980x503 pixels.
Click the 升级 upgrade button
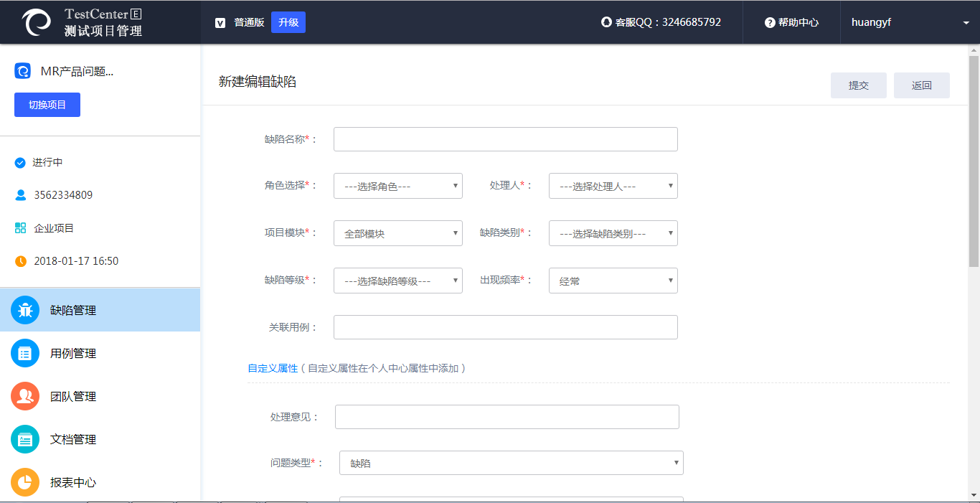click(288, 22)
